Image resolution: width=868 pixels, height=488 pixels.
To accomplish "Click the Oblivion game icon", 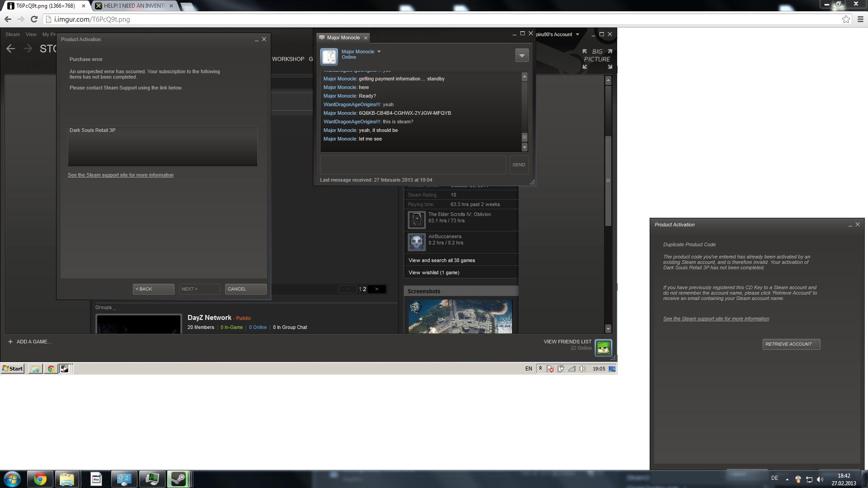I will [416, 220].
